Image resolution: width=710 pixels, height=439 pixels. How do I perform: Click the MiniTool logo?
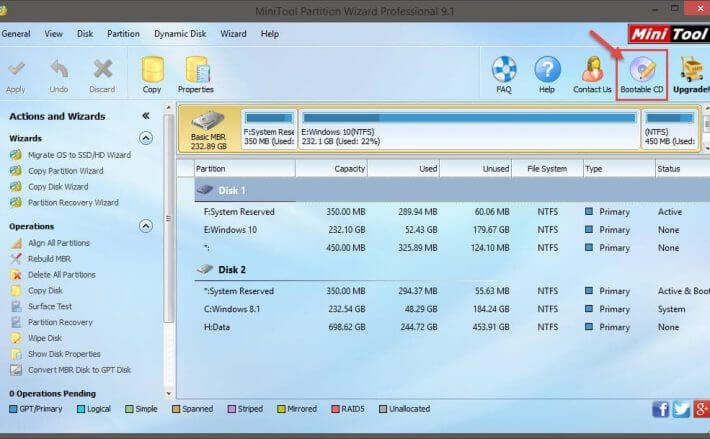(669, 34)
